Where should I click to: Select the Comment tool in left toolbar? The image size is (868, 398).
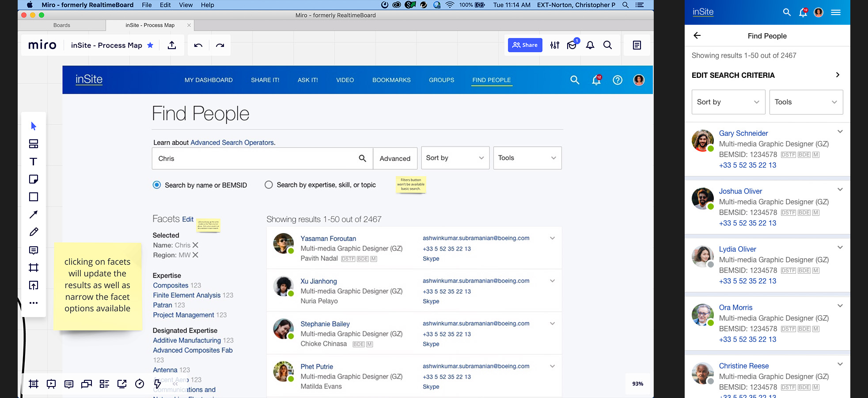[34, 250]
